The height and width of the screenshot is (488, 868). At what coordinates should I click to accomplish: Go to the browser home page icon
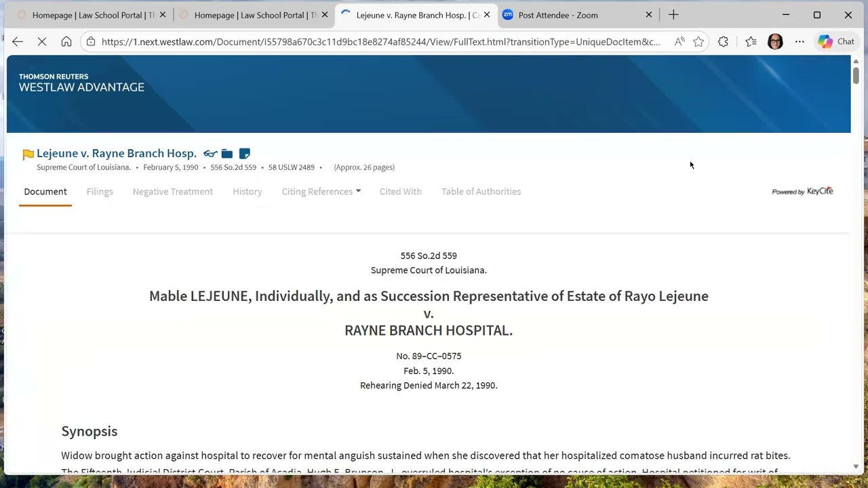tap(66, 41)
